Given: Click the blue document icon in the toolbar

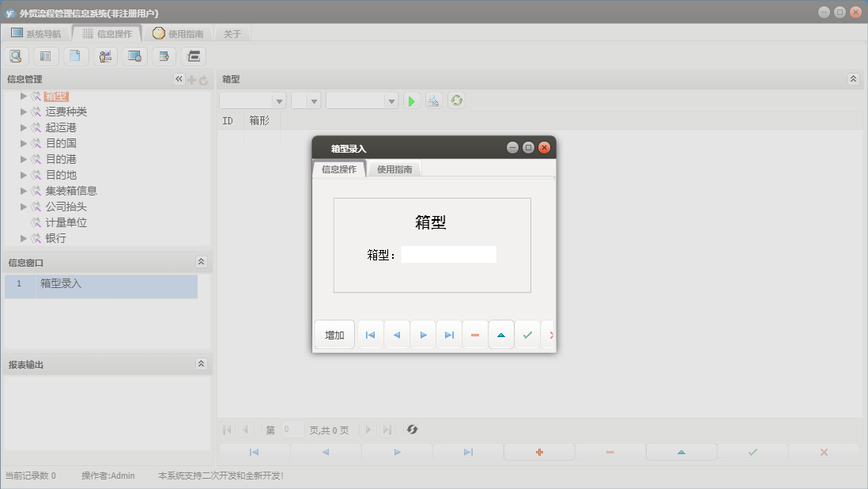Looking at the screenshot, I should click(75, 55).
